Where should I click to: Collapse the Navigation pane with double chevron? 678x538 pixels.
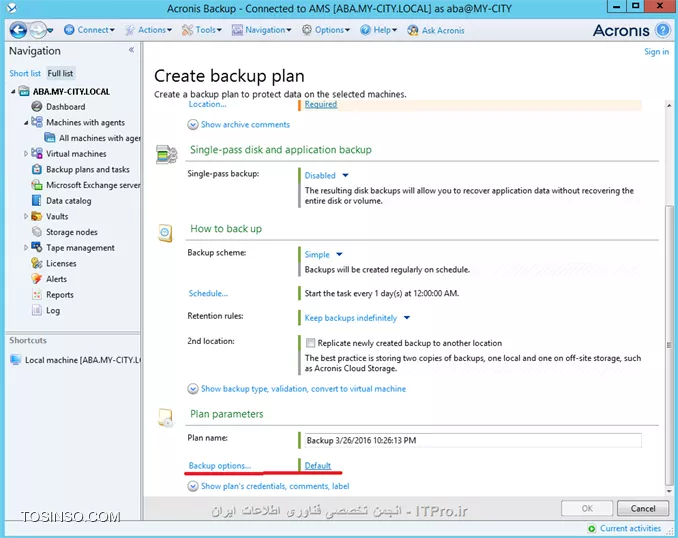(x=131, y=50)
